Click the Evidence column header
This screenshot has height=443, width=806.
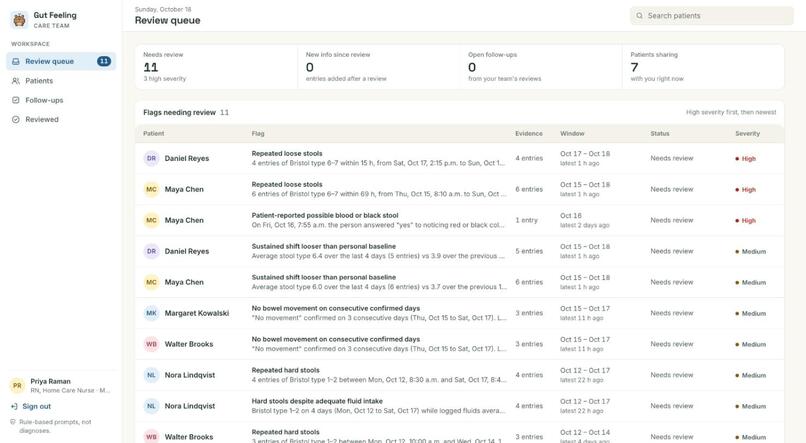pos(529,134)
